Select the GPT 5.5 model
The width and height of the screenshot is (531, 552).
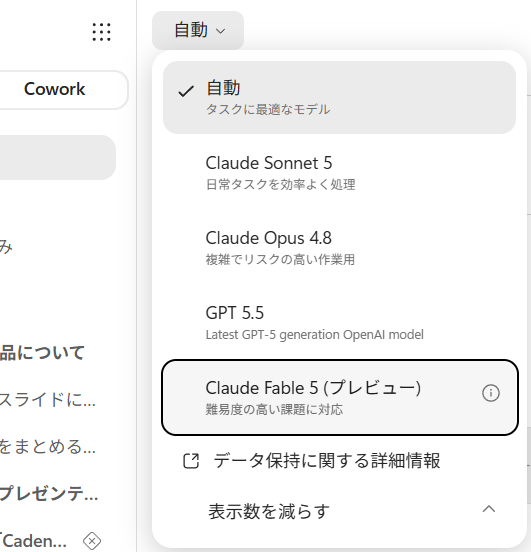point(339,322)
